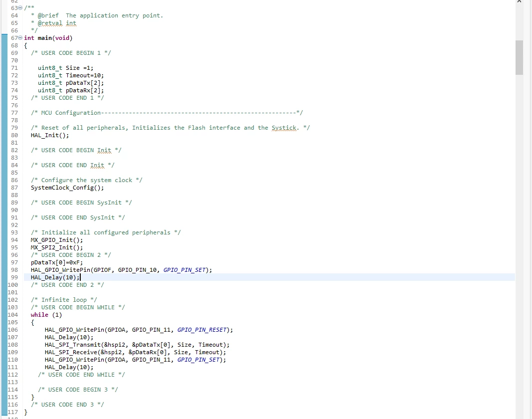Click the '@brief The application entry point.' comment
The height and width of the screenshot is (419, 532).
(x=100, y=15)
